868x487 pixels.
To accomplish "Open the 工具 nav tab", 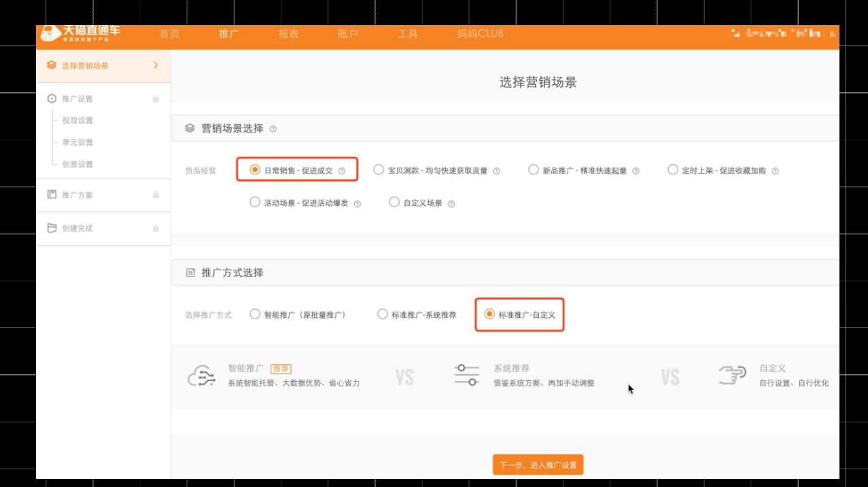I will [408, 33].
